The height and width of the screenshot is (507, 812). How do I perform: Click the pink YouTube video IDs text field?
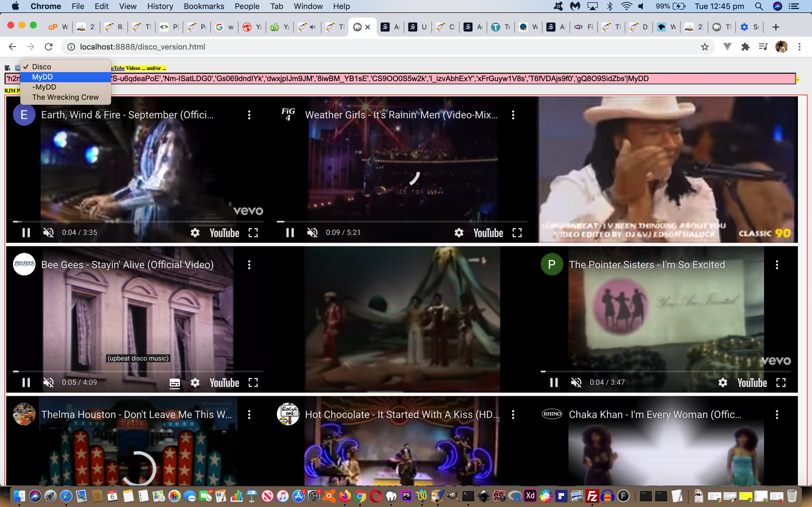coord(386,79)
